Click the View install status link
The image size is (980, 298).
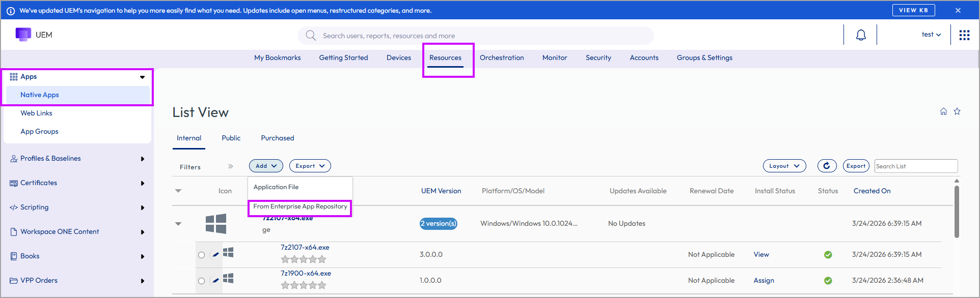[x=761, y=254]
